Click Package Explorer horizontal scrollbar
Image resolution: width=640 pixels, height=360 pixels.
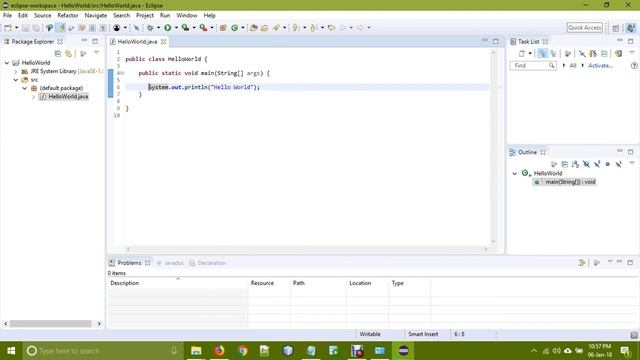[x=52, y=324]
